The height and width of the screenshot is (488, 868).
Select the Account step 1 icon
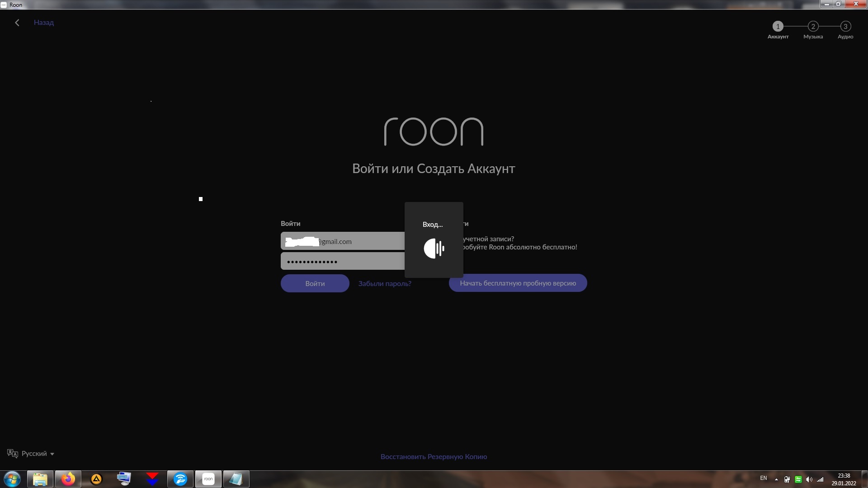pos(778,26)
